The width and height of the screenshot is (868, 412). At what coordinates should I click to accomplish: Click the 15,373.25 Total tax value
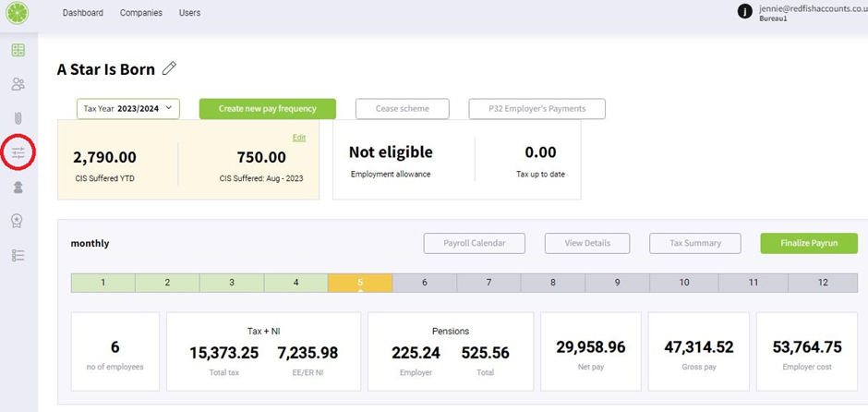click(224, 353)
